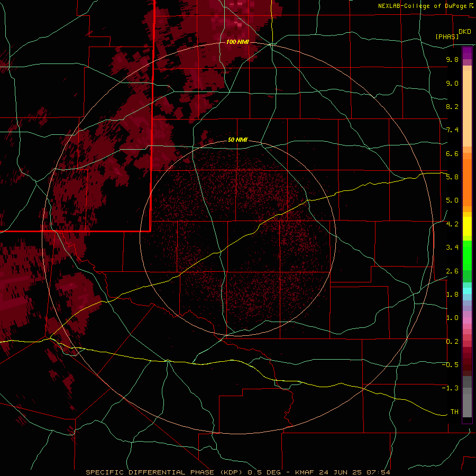Viewport: 476px width, 476px height.
Task: Click the 8.2 legend value
Action: 452,106
